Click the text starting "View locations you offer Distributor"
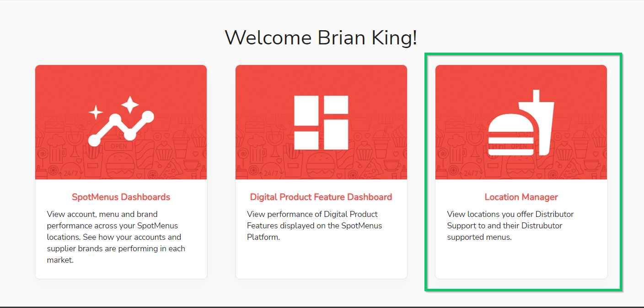Screen dimensions: 644x308 (510, 226)
